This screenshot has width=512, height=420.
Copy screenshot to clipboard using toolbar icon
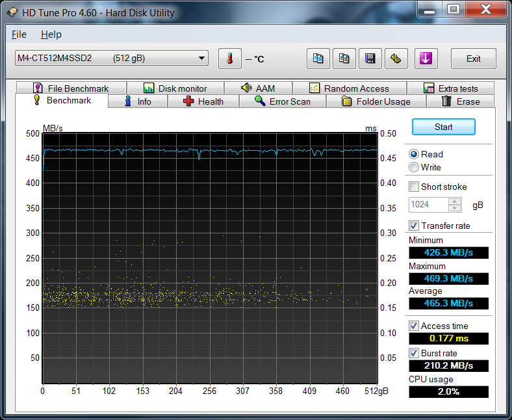pyautogui.click(x=344, y=59)
